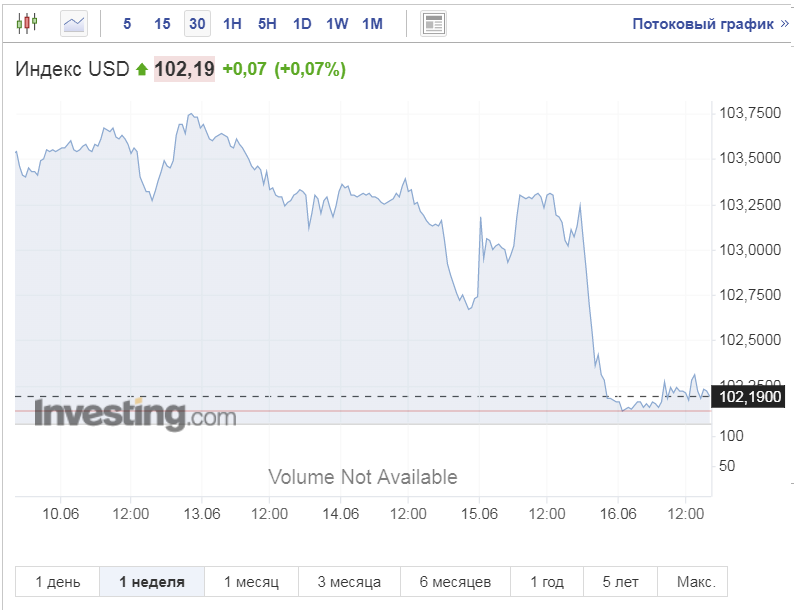Click the green up arrow indicator
The height and width of the screenshot is (610, 794).
tap(142, 70)
